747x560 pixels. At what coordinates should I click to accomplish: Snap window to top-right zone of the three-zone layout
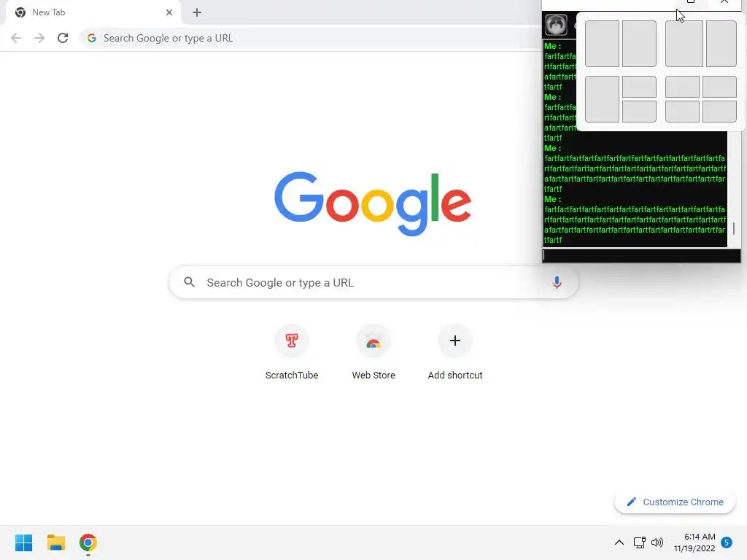click(x=639, y=87)
